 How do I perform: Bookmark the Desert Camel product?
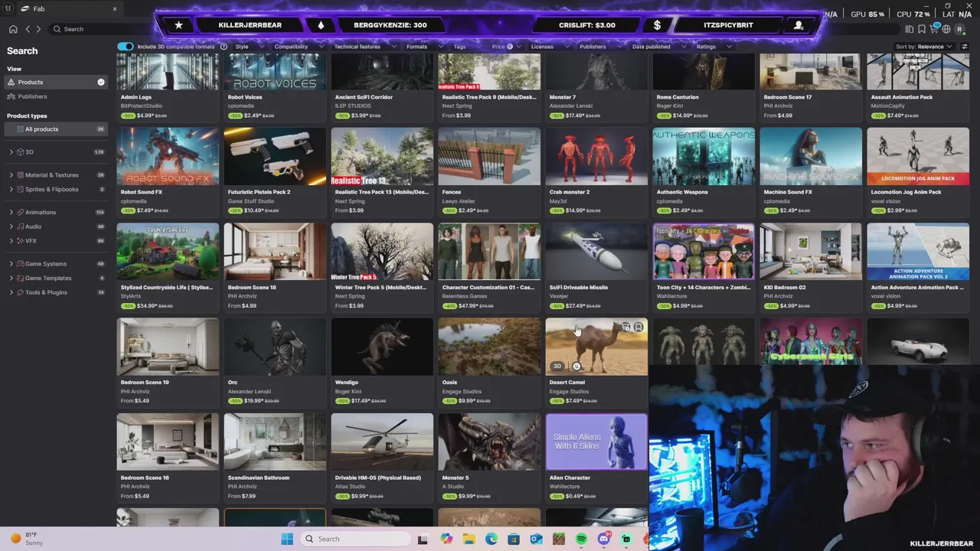[x=639, y=328]
